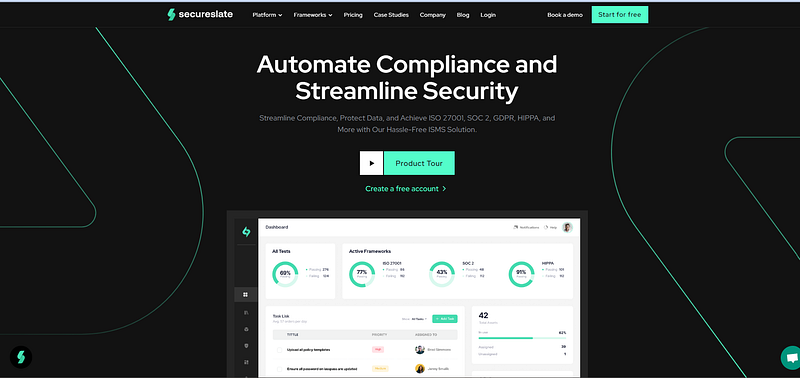800x378 pixels.
Task: Open the Show All Tasks dropdown
Action: 415,319
